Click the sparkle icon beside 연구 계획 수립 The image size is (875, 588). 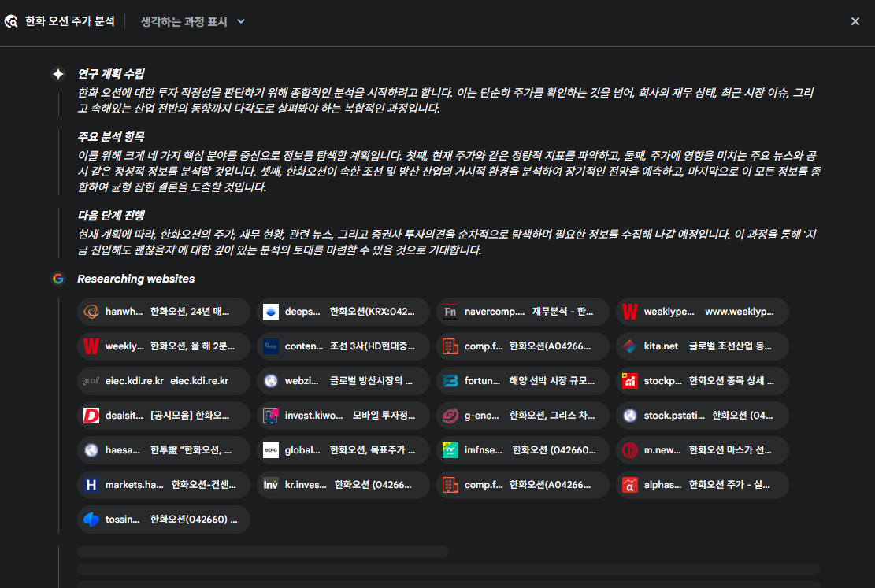point(58,74)
